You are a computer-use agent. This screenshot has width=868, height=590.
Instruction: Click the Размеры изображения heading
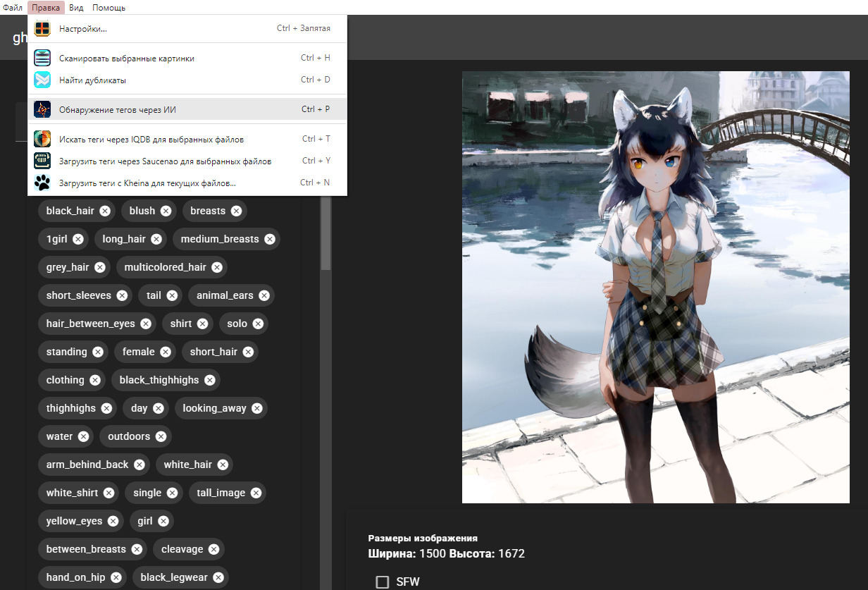coord(423,538)
